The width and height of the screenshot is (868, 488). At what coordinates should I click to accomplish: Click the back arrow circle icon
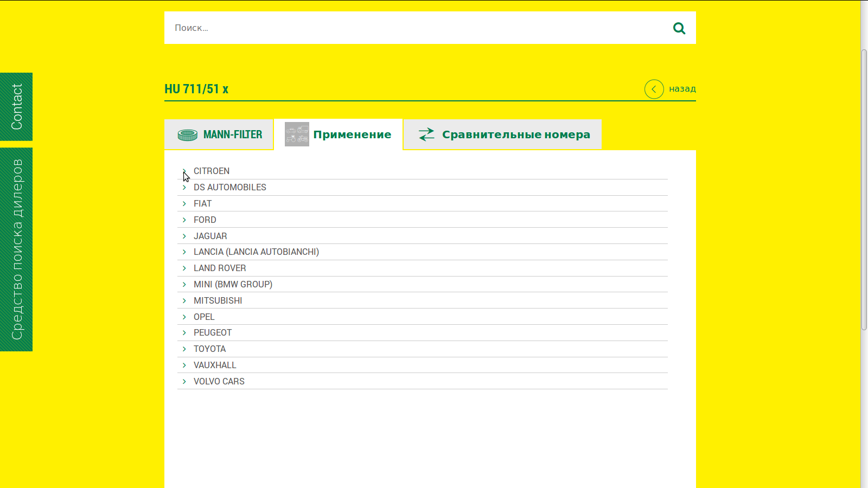654,89
